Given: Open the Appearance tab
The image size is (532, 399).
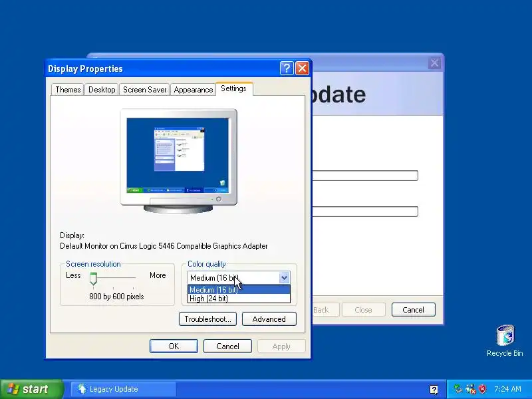Looking at the screenshot, I should (x=193, y=90).
